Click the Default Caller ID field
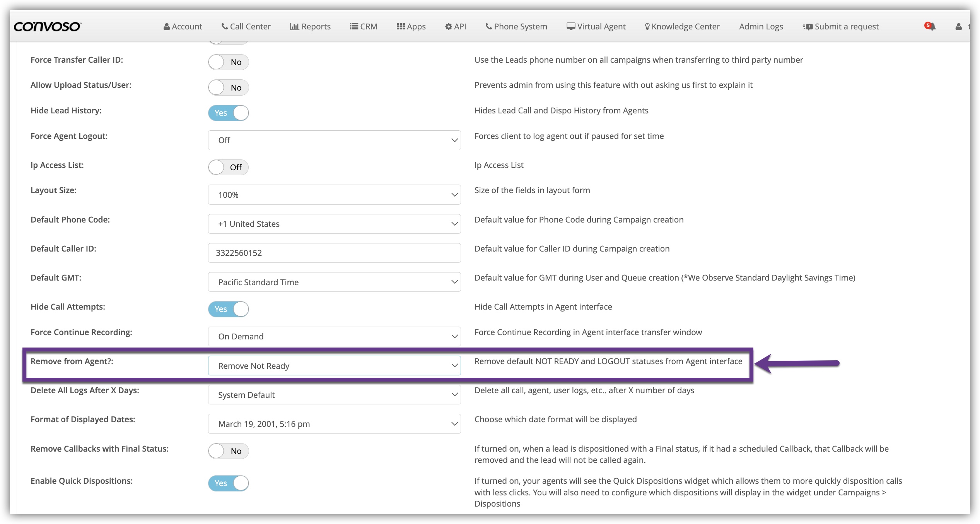This screenshot has width=980, height=524. point(335,253)
